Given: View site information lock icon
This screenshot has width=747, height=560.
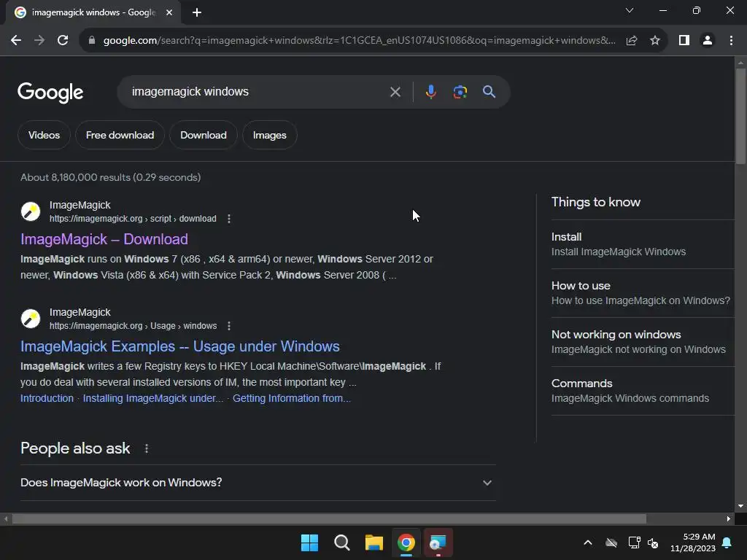Looking at the screenshot, I should pyautogui.click(x=92, y=41).
